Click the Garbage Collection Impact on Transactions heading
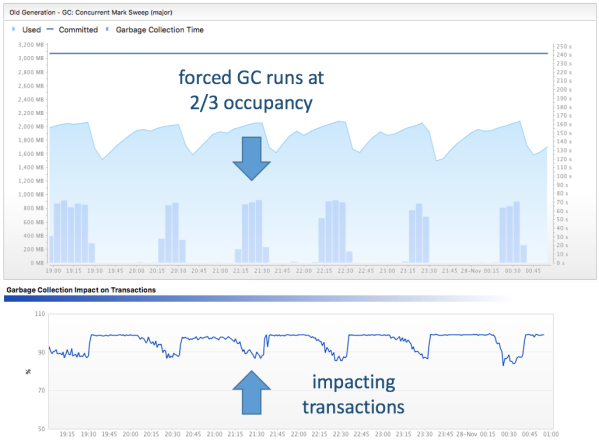 click(x=81, y=290)
